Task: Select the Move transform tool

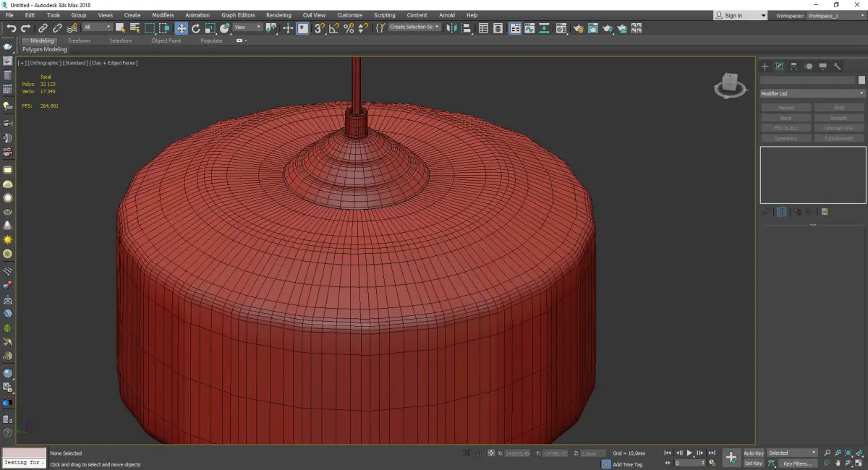Action: click(181, 28)
